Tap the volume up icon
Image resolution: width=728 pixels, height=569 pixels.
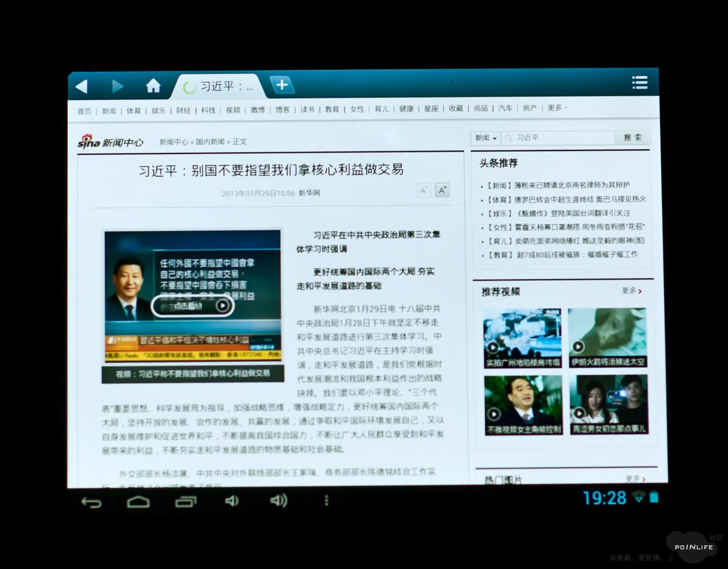click(278, 500)
